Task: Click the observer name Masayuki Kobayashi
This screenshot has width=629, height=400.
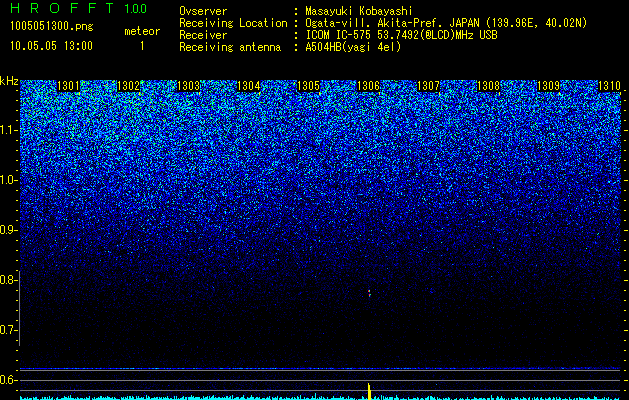Action: (x=359, y=11)
